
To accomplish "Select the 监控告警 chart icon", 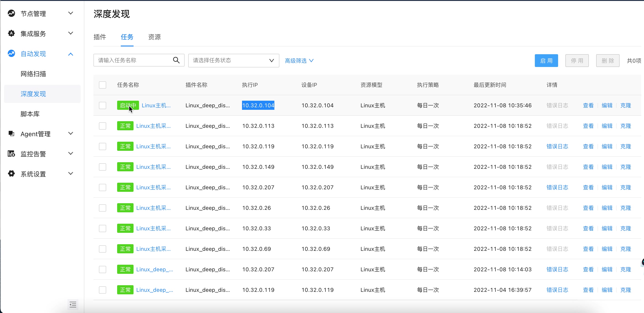I will (x=11, y=154).
